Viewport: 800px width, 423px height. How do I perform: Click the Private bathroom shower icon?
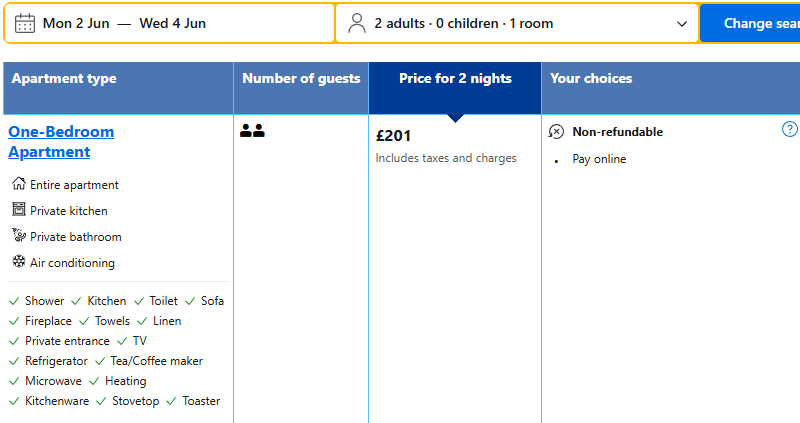pos(18,236)
